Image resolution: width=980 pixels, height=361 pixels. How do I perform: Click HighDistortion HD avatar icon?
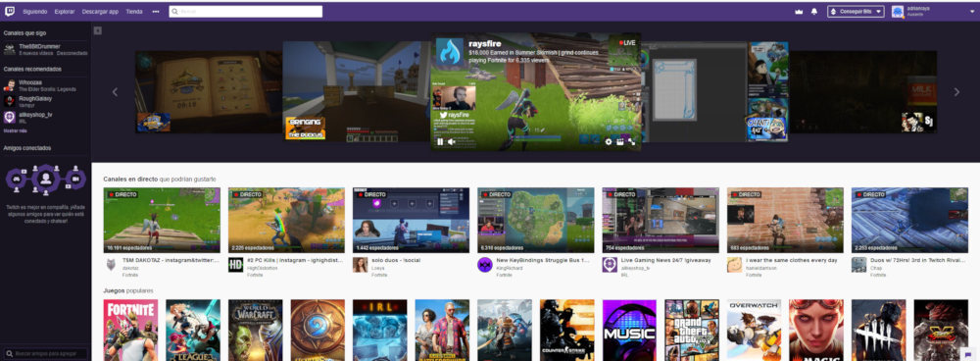pyautogui.click(x=235, y=265)
